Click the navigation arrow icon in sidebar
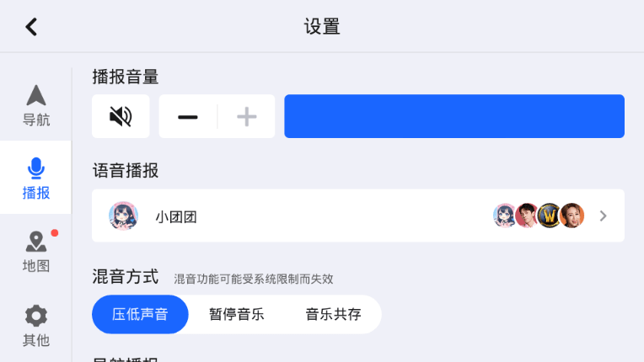The width and height of the screenshot is (644, 362). [35, 95]
